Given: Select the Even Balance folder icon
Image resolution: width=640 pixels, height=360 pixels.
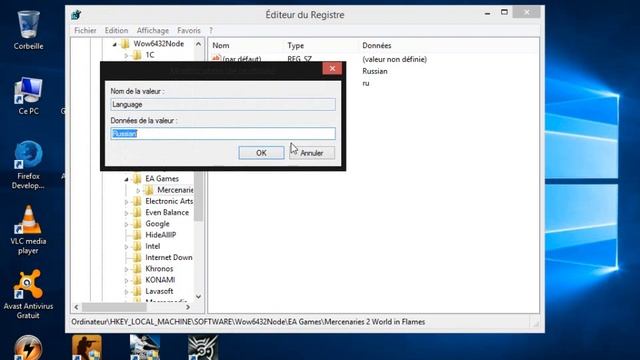Looking at the screenshot, I should click(x=138, y=213).
